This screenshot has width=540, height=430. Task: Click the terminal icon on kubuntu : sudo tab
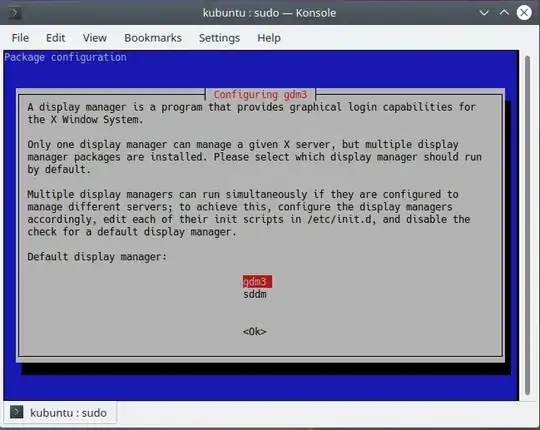coord(16,412)
